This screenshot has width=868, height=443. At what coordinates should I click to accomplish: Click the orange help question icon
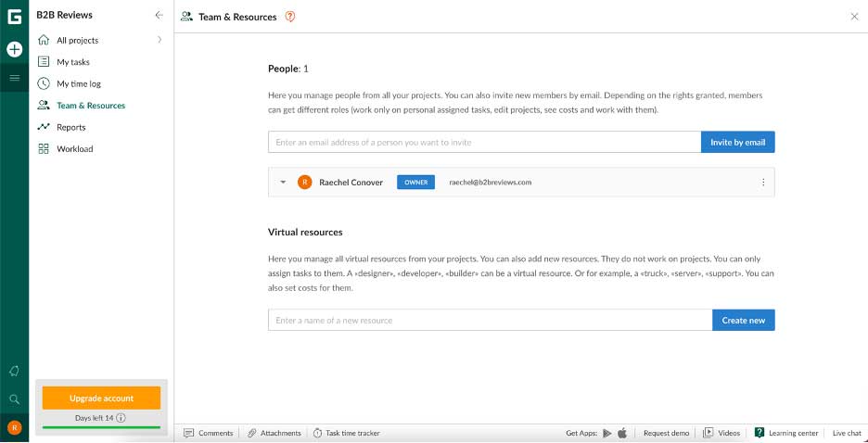(x=290, y=17)
